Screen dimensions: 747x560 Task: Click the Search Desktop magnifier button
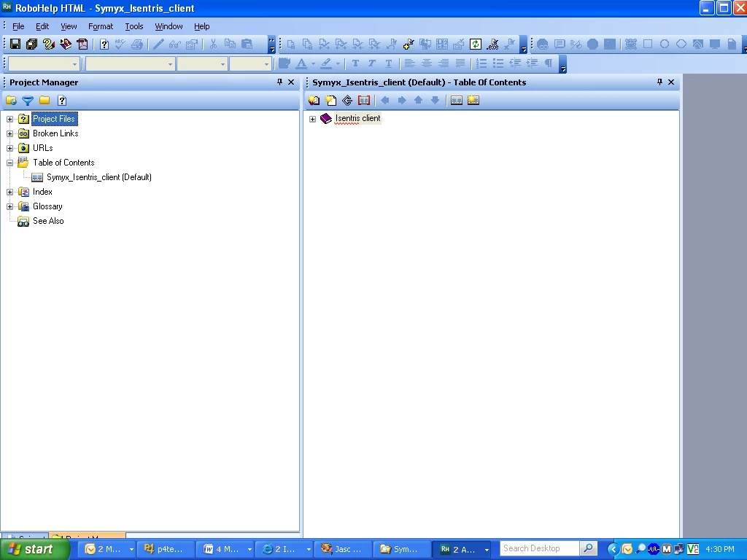(588, 548)
